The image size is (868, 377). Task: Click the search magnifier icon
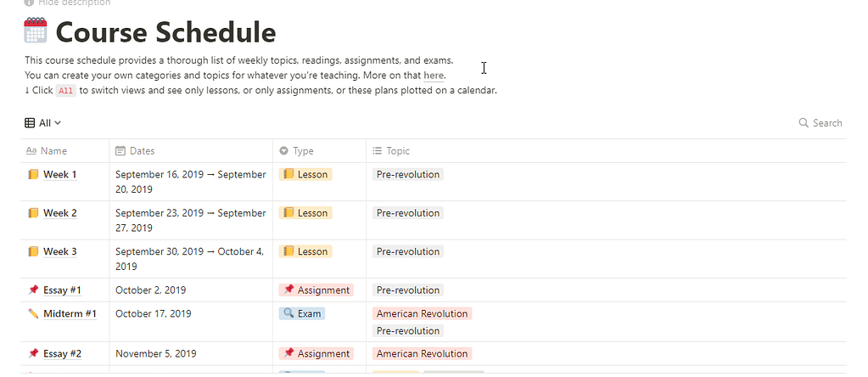pyautogui.click(x=804, y=123)
